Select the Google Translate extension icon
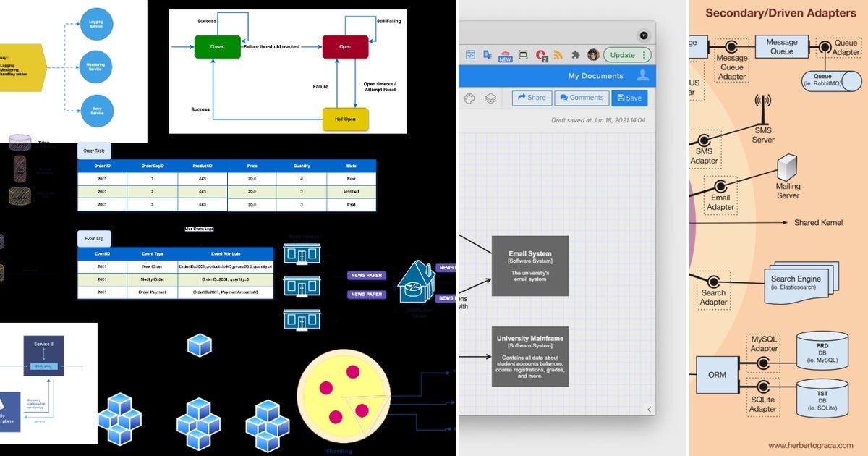868x456 pixels. click(x=488, y=54)
